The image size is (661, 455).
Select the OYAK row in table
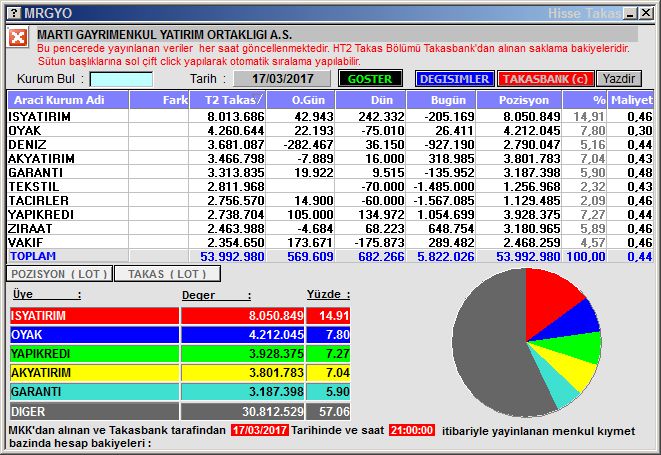pyautogui.click(x=330, y=130)
